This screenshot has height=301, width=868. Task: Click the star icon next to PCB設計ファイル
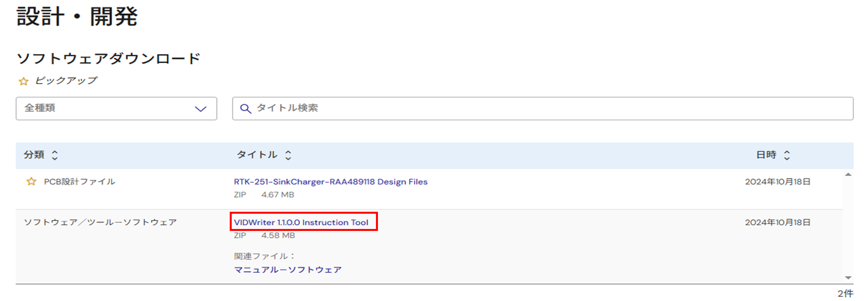pyautogui.click(x=31, y=182)
